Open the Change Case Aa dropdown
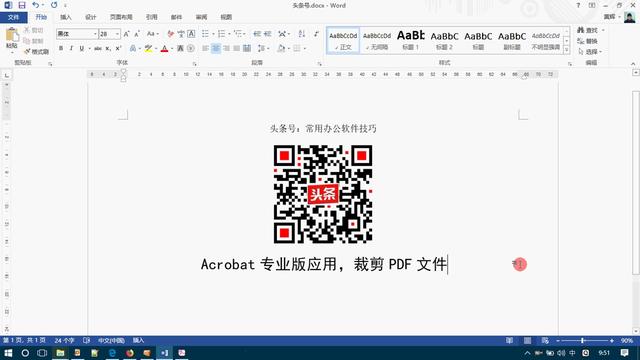640x360 pixels. (153, 34)
